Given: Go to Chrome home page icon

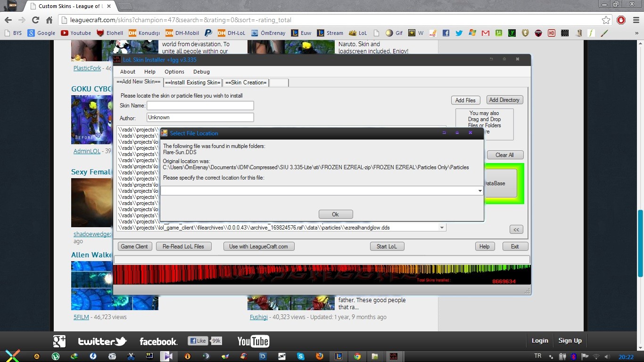Looking at the screenshot, I should pyautogui.click(x=49, y=20).
